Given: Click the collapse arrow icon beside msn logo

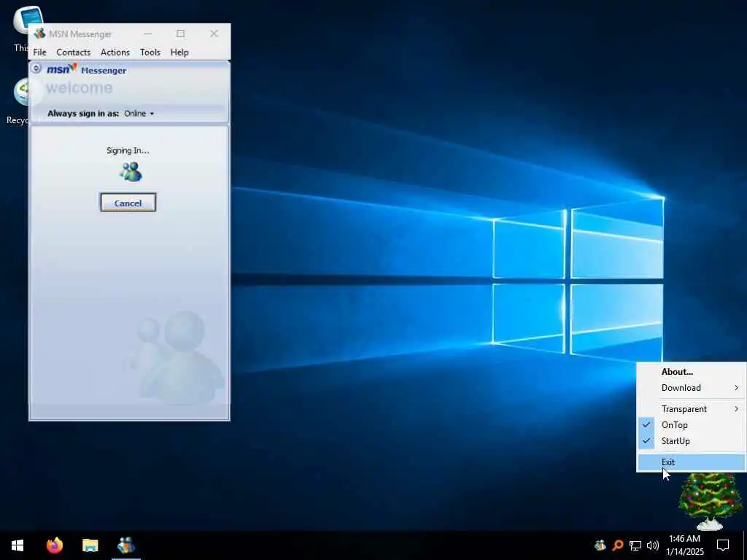Looking at the screenshot, I should (x=36, y=68).
